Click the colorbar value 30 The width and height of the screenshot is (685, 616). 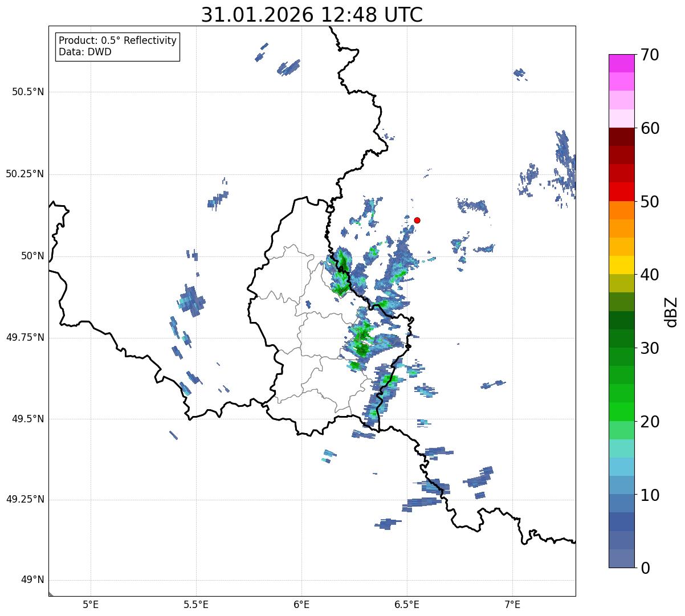pos(650,349)
